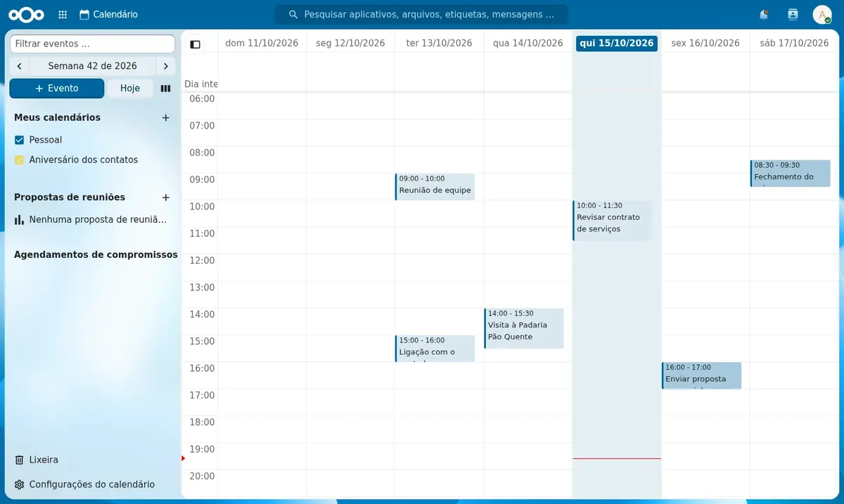
Task: Jump to Hoje
Action: [x=130, y=89]
